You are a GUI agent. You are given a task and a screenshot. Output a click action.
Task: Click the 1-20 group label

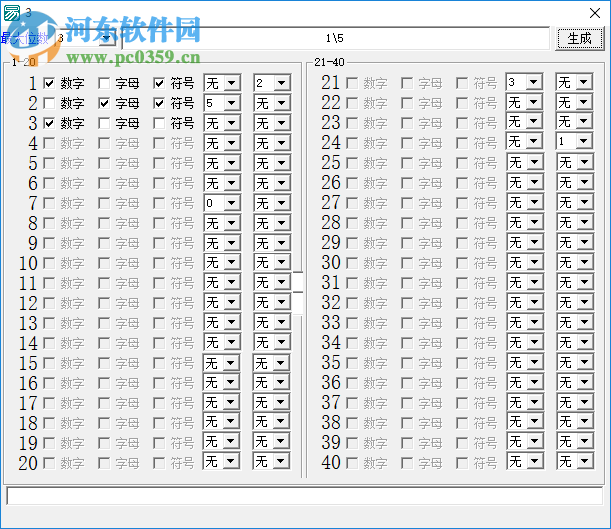24,62
